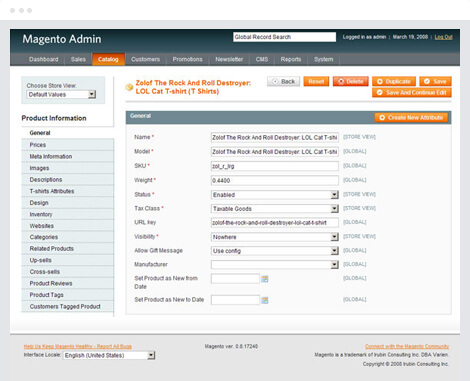This screenshot has height=381, width=470.
Task: Expand the Status dropdown set to Enabled
Action: coord(275,195)
